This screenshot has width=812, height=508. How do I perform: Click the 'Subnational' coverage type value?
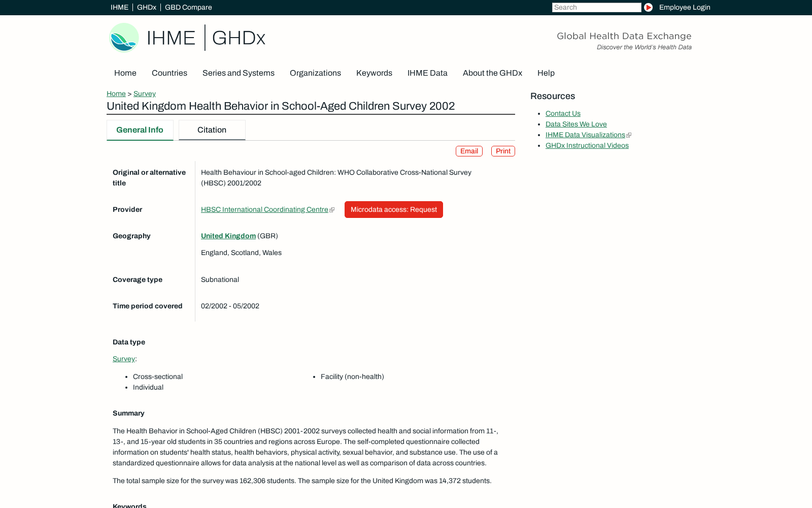[x=220, y=279]
